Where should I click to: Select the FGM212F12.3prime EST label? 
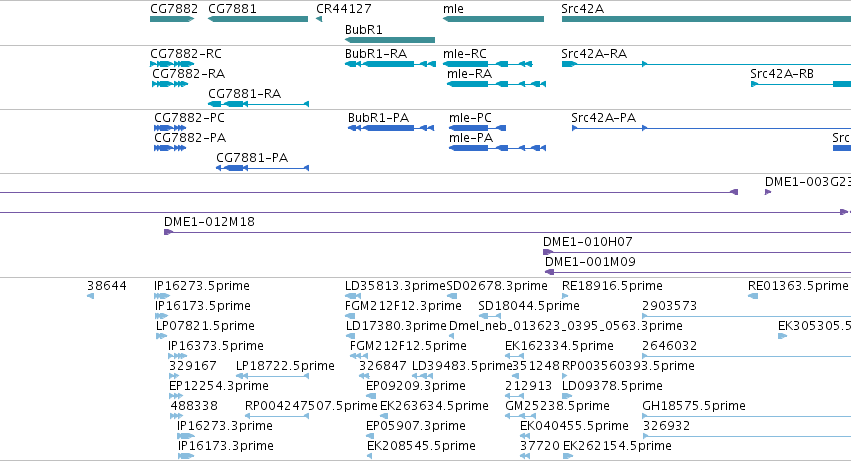point(403,306)
